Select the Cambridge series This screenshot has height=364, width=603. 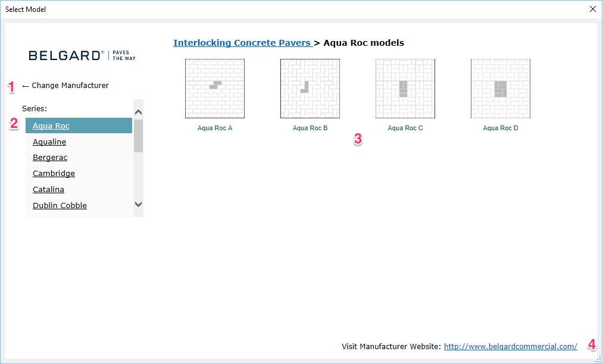[79, 173]
